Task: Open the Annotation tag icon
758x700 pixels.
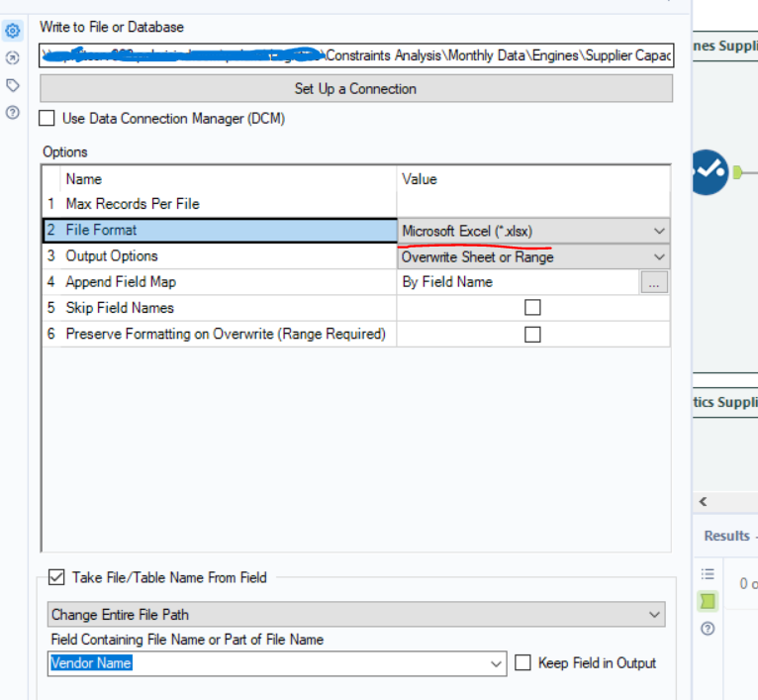Action: (12, 86)
